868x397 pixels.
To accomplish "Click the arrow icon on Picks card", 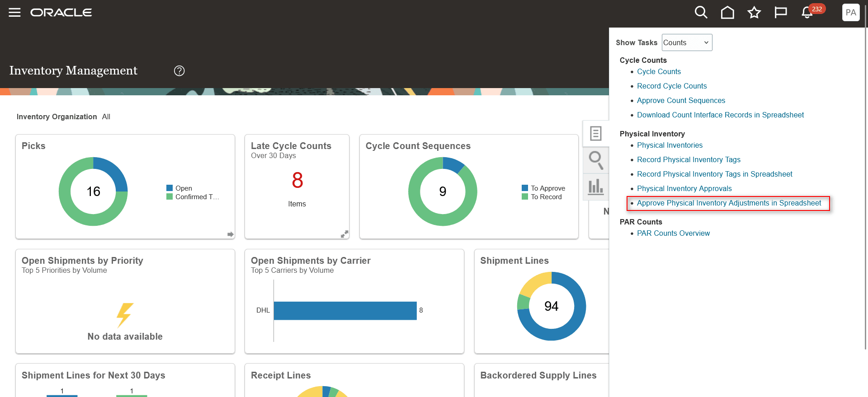I will (230, 234).
